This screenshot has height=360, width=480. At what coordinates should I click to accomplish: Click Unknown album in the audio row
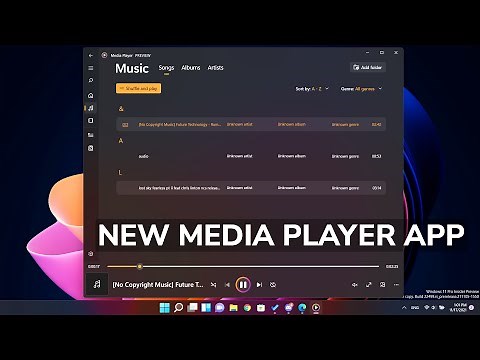(x=292, y=156)
